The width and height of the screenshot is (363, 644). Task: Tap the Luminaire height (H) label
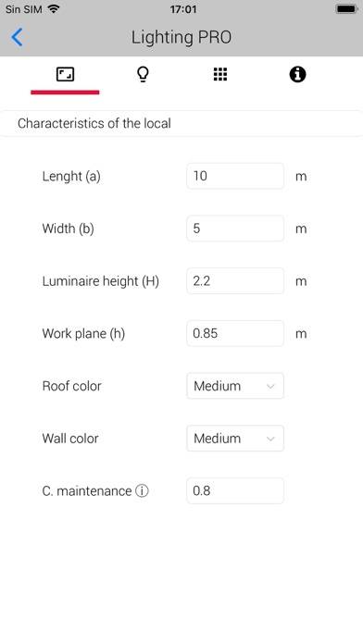[x=100, y=281]
